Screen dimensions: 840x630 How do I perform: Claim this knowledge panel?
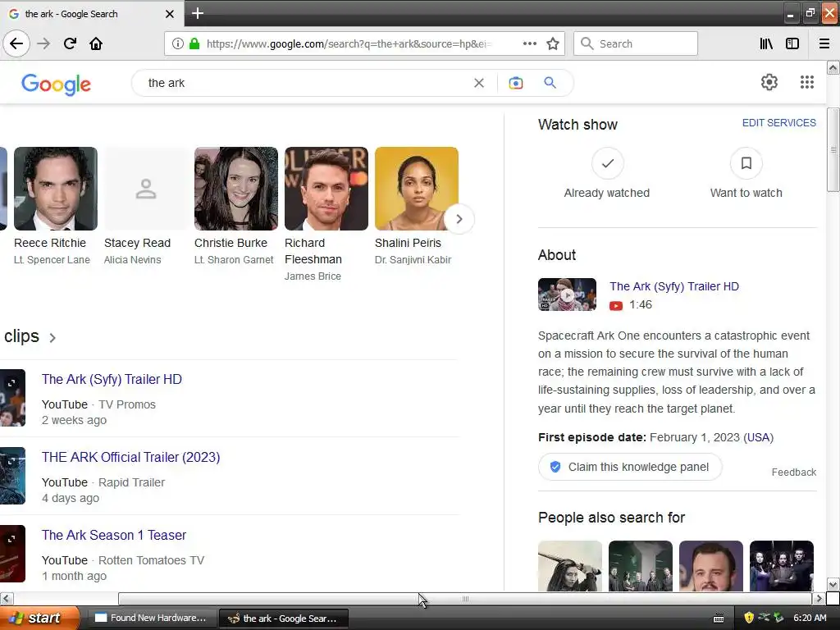630,467
